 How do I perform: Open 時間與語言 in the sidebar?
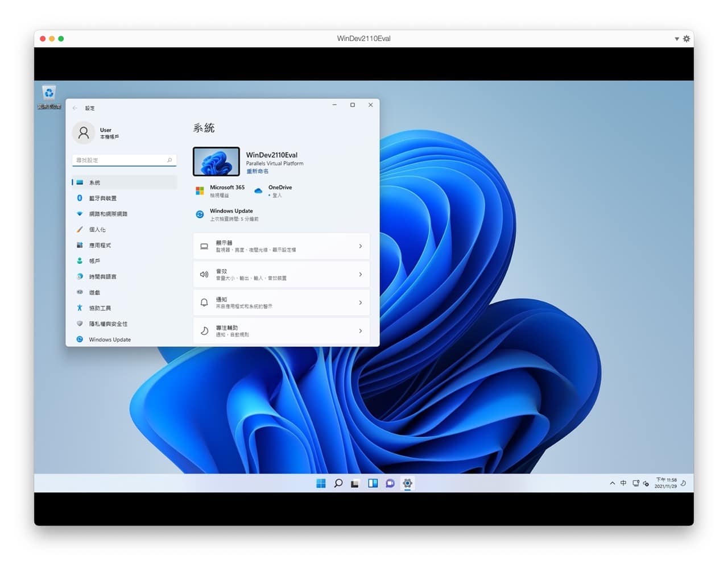[124, 276]
